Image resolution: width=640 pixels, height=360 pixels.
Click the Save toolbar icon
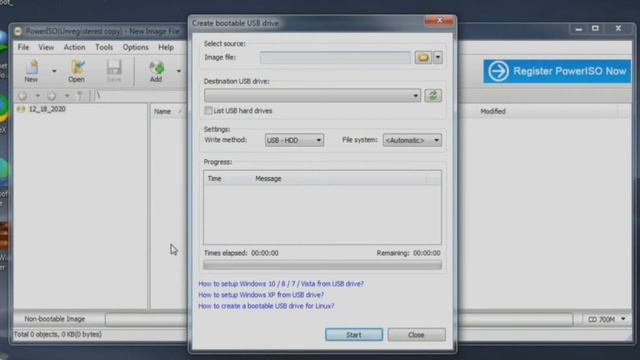pos(114,71)
